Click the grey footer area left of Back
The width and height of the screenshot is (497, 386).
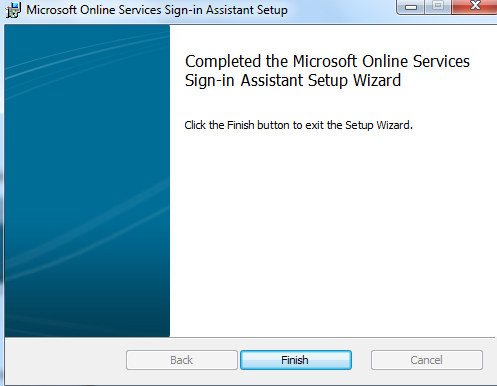pos(65,360)
